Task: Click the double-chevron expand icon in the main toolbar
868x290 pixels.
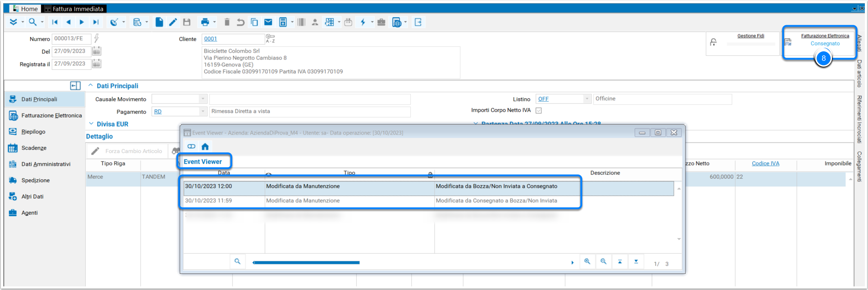Action: [x=14, y=22]
